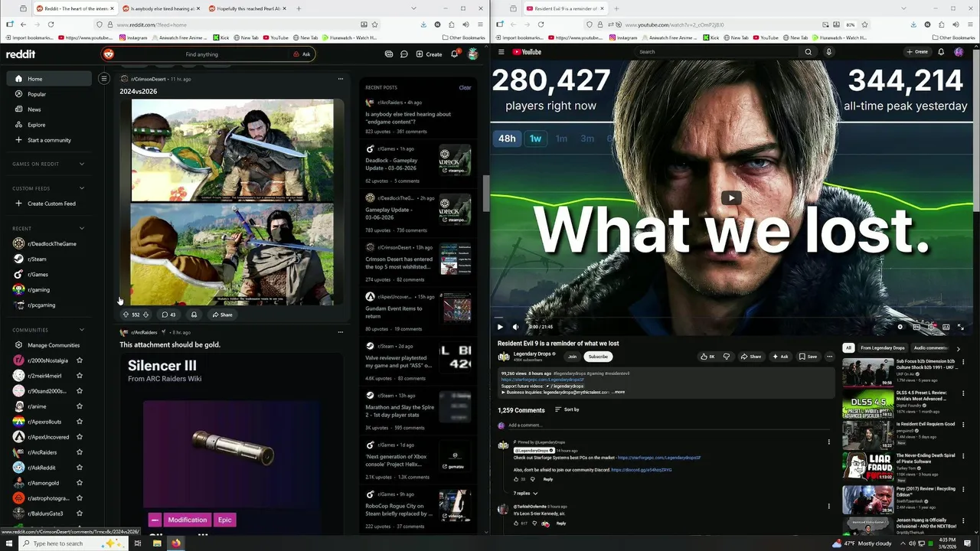This screenshot has width=980, height=551.
Task: Collapse the Communities section
Action: (x=82, y=330)
